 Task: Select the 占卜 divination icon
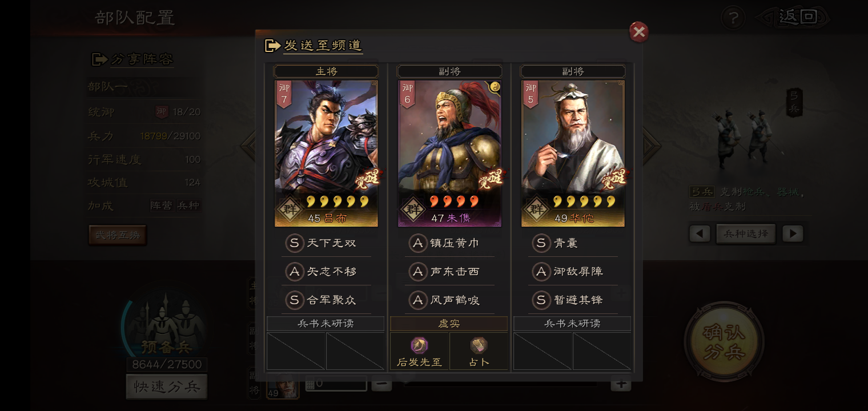[x=479, y=345]
